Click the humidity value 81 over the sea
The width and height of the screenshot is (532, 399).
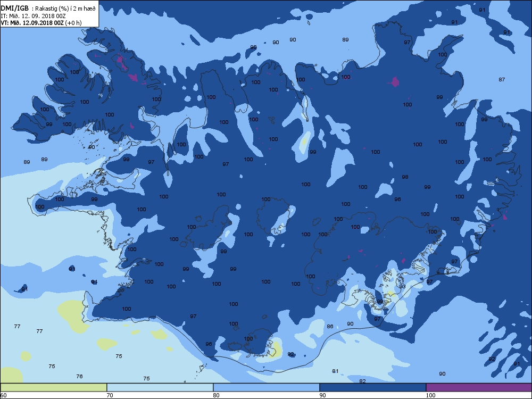335,371
